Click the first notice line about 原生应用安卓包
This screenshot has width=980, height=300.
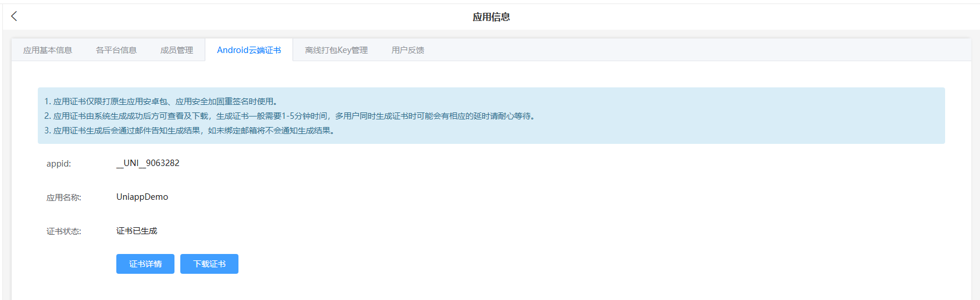161,101
